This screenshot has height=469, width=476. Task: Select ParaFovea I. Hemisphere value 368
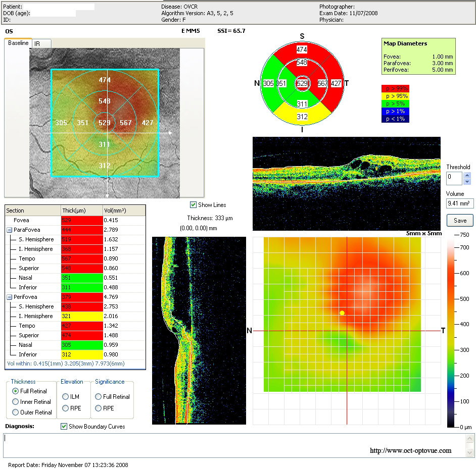pyautogui.click(x=82, y=249)
